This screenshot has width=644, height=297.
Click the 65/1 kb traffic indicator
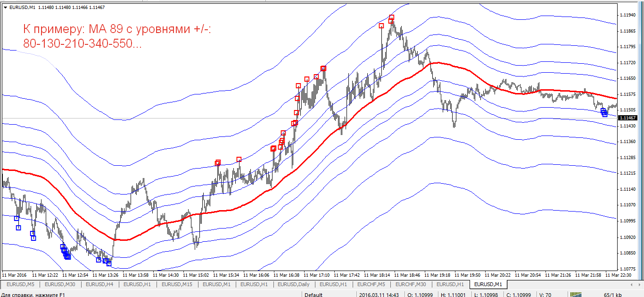pos(613,295)
